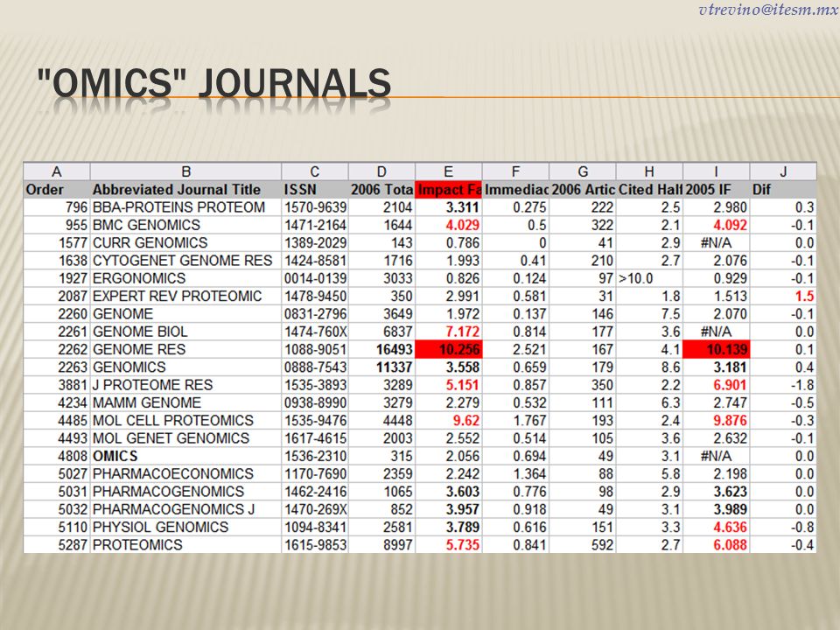Select the 'MOL CELL PROTEOMICS' cell
Image resolution: width=840 pixels, height=630 pixels.
tap(185, 420)
